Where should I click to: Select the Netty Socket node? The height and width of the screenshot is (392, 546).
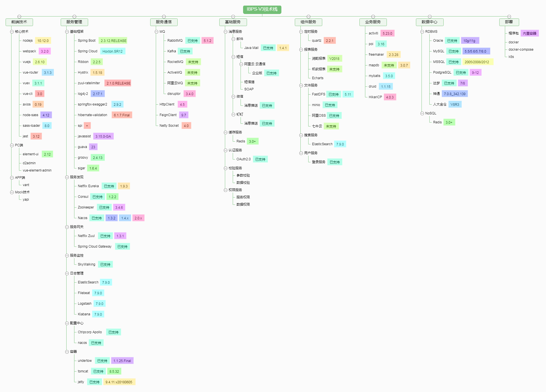click(169, 126)
